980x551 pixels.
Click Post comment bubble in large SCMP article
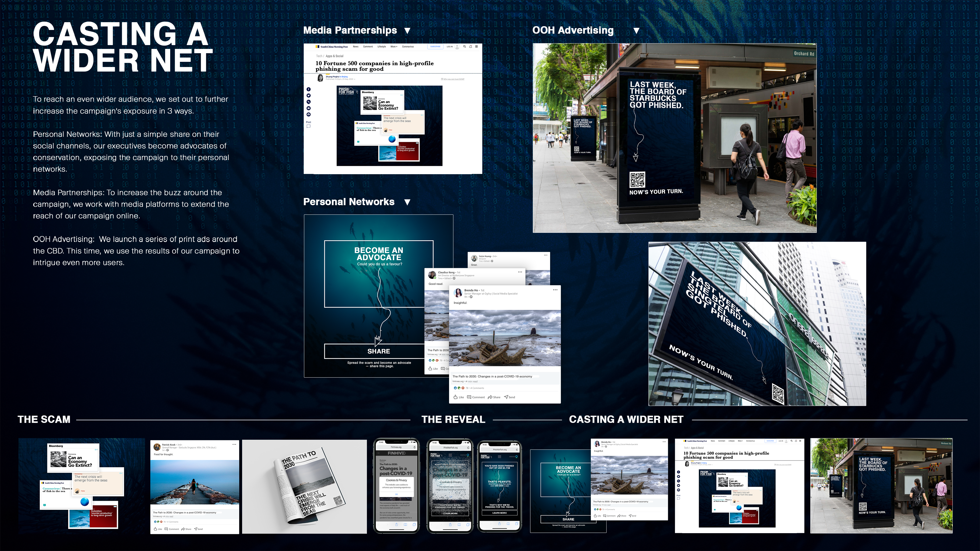point(309,126)
